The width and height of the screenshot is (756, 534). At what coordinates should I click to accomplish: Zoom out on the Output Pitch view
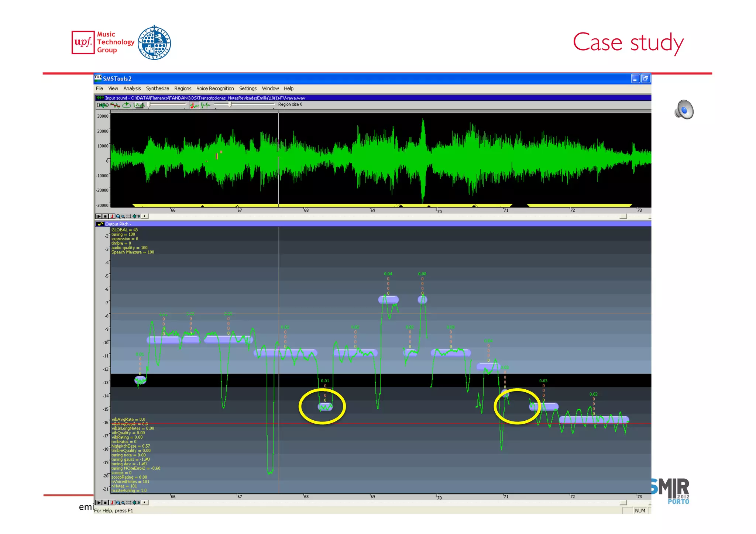click(x=123, y=503)
